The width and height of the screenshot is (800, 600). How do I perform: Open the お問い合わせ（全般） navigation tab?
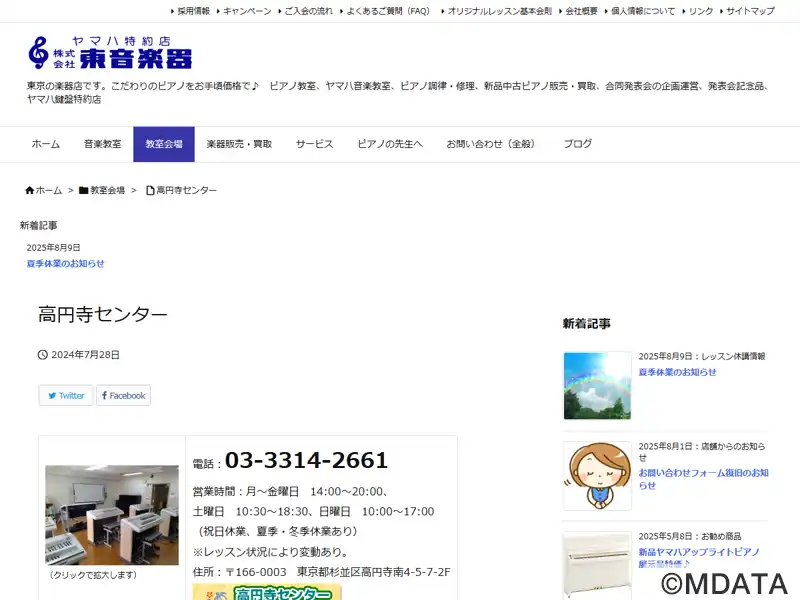pyautogui.click(x=493, y=144)
